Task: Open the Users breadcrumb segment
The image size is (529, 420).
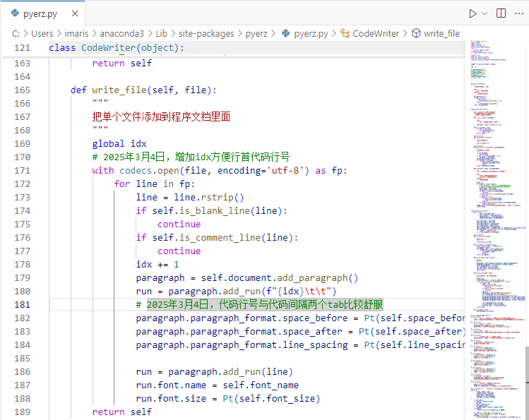Action: pyautogui.click(x=42, y=33)
